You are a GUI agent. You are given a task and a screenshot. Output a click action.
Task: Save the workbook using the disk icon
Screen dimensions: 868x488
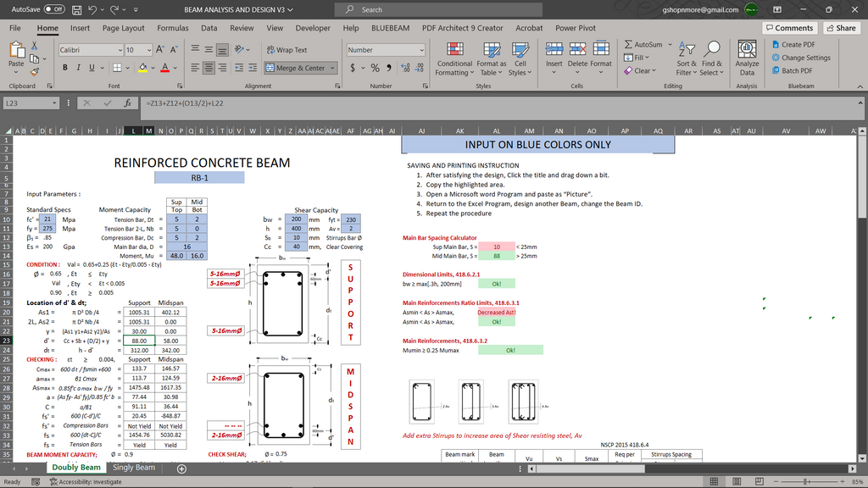click(x=76, y=10)
